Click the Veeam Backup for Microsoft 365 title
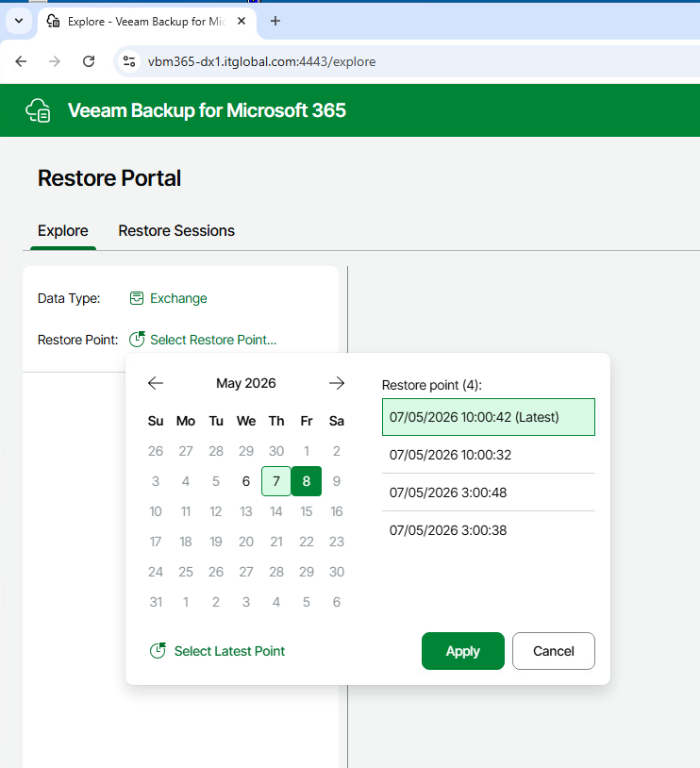700x768 pixels. tap(207, 110)
